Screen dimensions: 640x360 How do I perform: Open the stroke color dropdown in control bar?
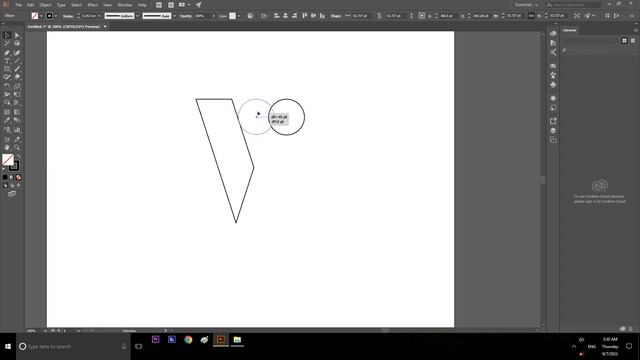[56, 16]
